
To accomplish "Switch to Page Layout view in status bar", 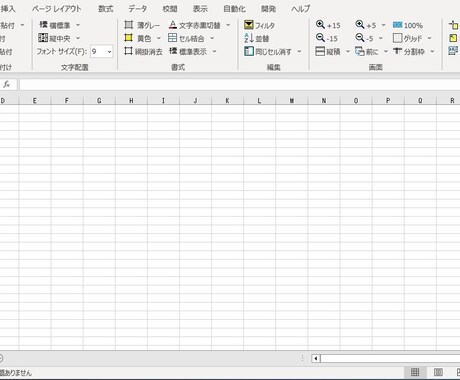I will click(438, 372).
